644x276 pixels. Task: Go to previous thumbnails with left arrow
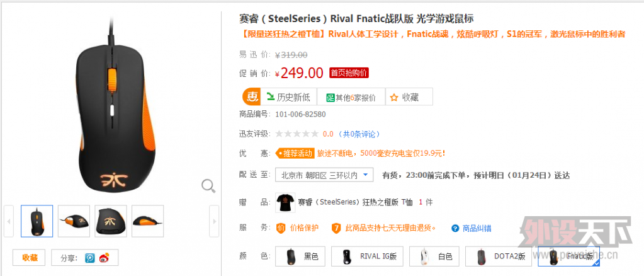tap(9, 221)
